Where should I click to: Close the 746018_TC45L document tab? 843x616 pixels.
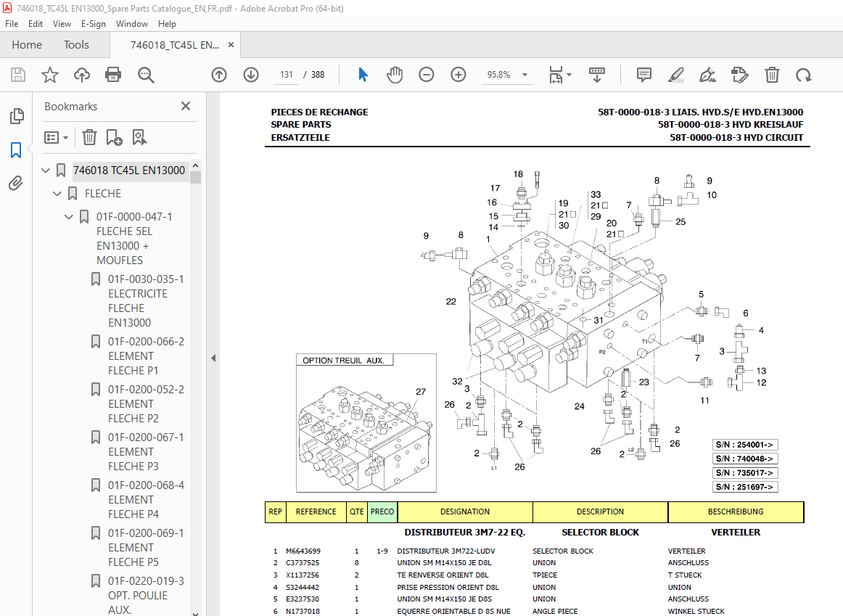231,44
